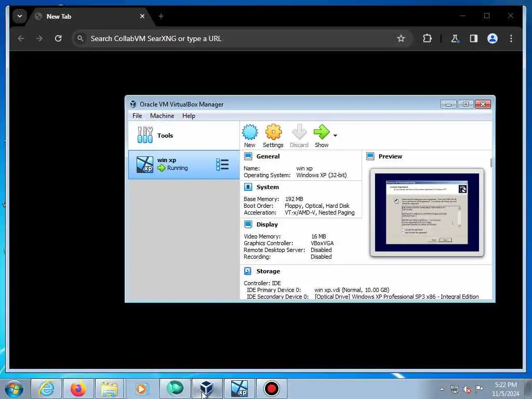Screen dimensions: 532x399
Task: Open the Machine menu in VirtualBox Manager
Action: point(162,116)
